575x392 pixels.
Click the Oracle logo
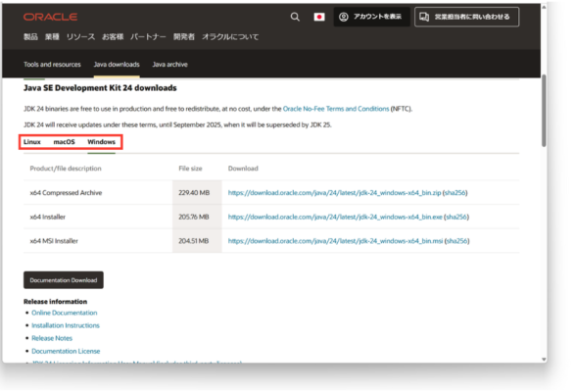pyautogui.click(x=50, y=17)
